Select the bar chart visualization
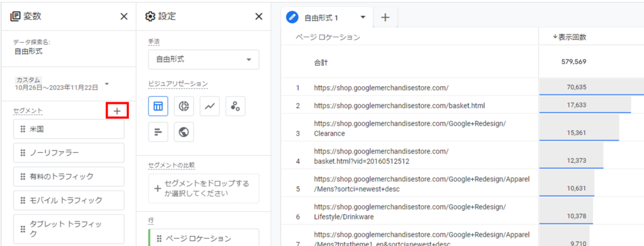The image size is (644, 246). tap(158, 132)
